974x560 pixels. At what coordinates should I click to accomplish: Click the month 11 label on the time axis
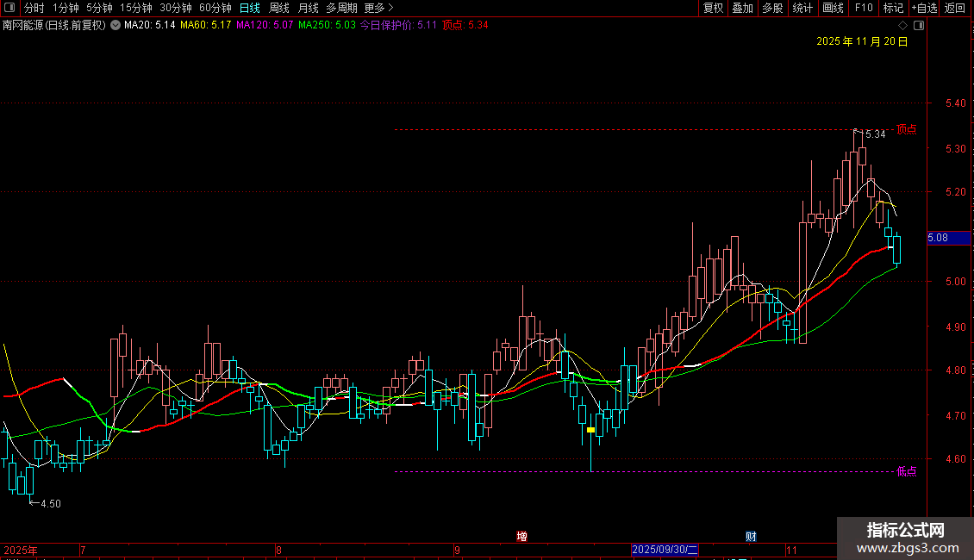tap(790, 550)
